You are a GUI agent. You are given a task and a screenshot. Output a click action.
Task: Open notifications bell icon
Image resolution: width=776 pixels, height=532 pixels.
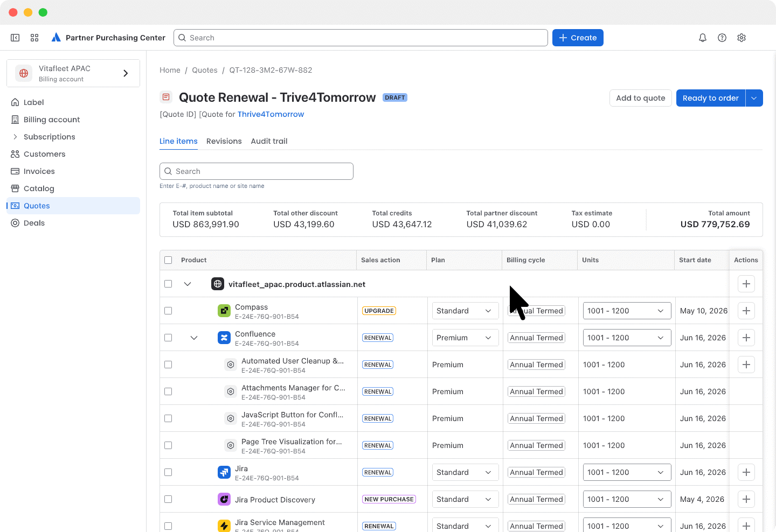703,38
